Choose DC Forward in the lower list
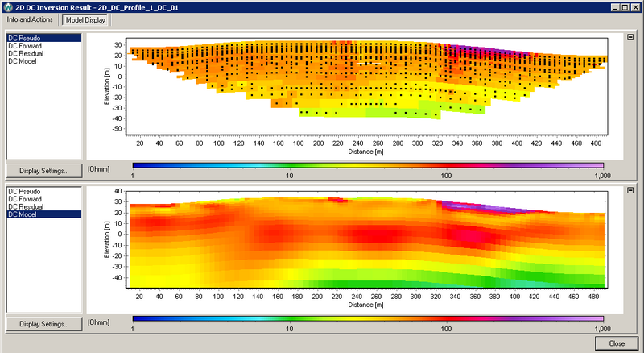This screenshot has height=353, width=644. coord(25,199)
